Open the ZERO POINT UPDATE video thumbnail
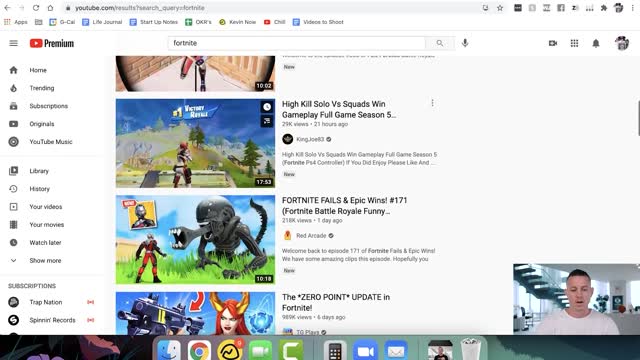This screenshot has height=360, width=640. click(x=195, y=313)
